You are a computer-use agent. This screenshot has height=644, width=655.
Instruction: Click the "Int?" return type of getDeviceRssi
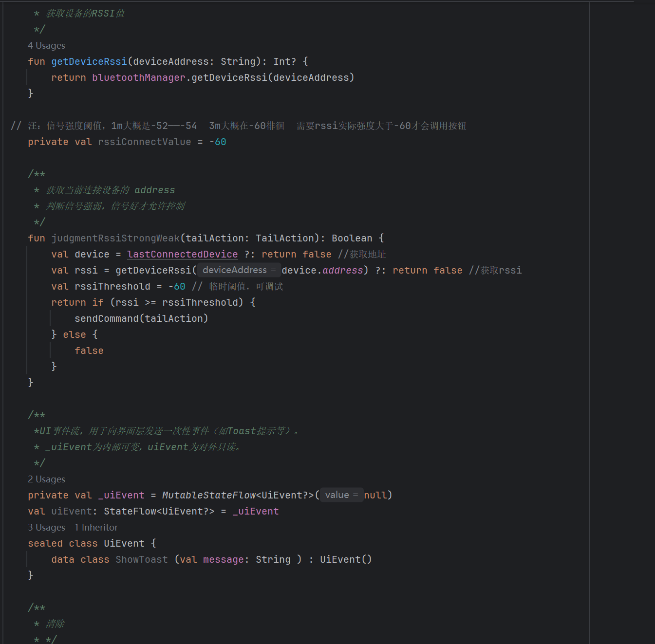[x=285, y=61]
